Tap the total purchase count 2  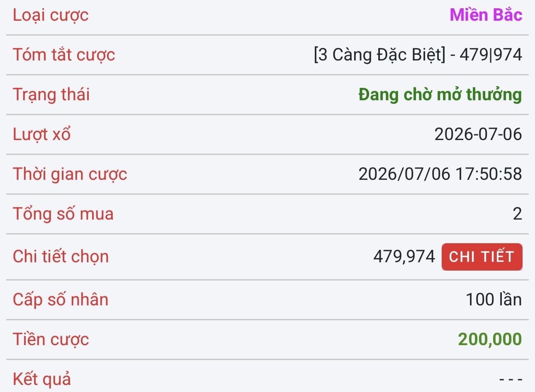[x=517, y=214]
